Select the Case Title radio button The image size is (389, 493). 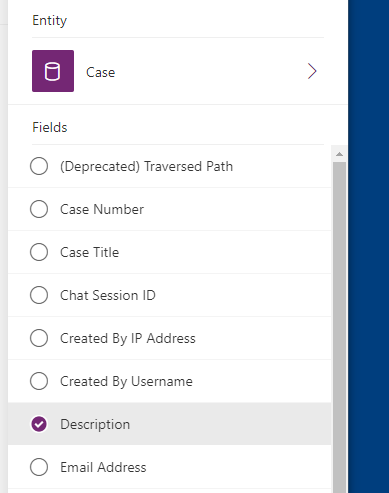click(39, 252)
